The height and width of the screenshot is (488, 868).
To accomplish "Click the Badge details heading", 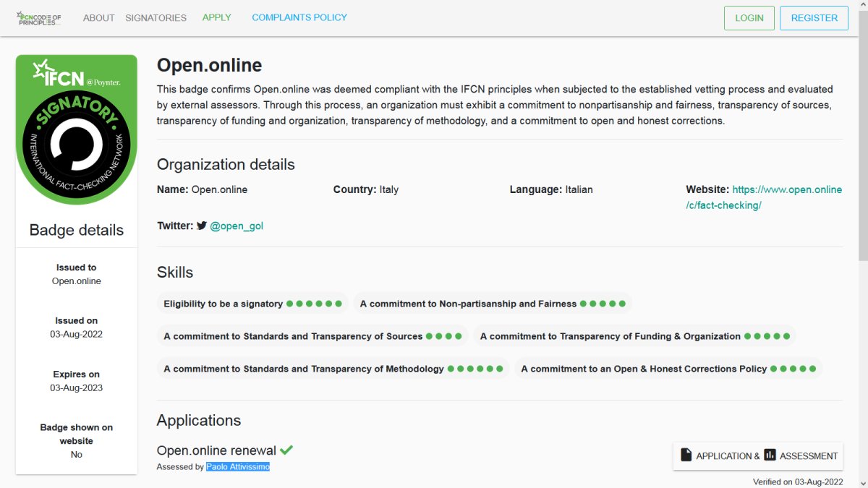I will click(x=77, y=231).
